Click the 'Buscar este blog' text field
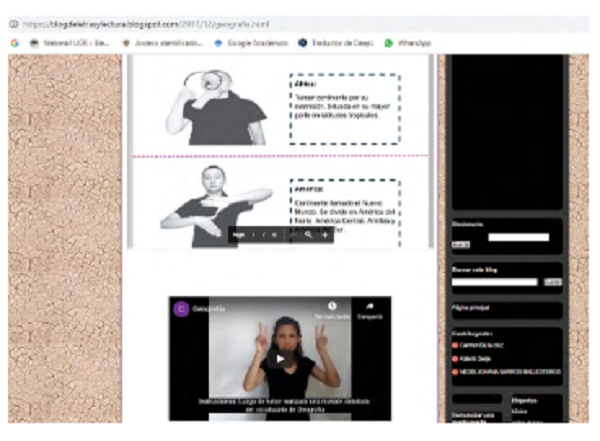The height and width of the screenshot is (441, 600). pos(496,282)
